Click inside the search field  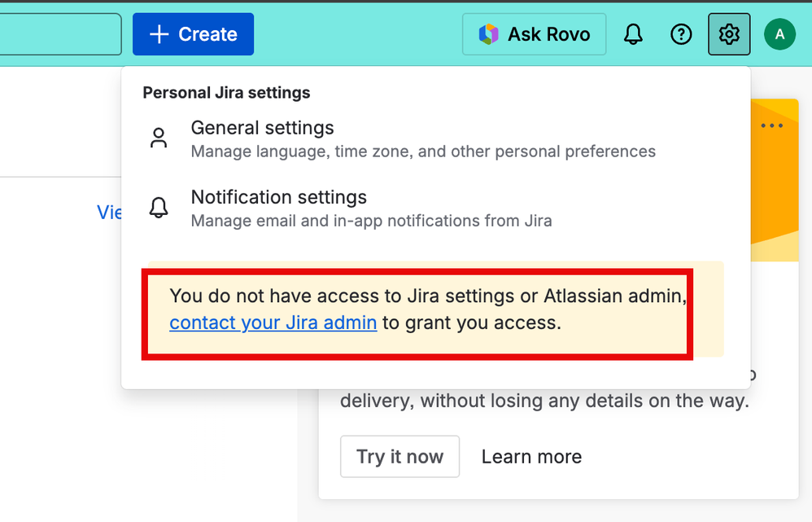pyautogui.click(x=60, y=34)
